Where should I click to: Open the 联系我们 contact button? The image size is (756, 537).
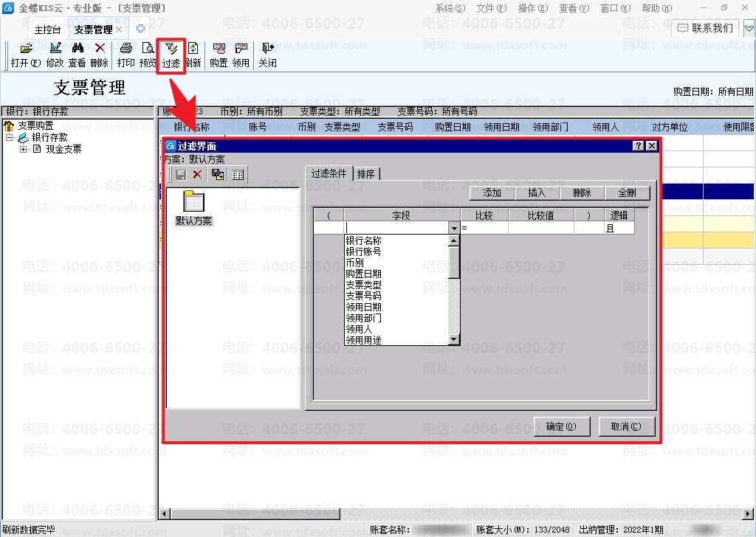705,29
